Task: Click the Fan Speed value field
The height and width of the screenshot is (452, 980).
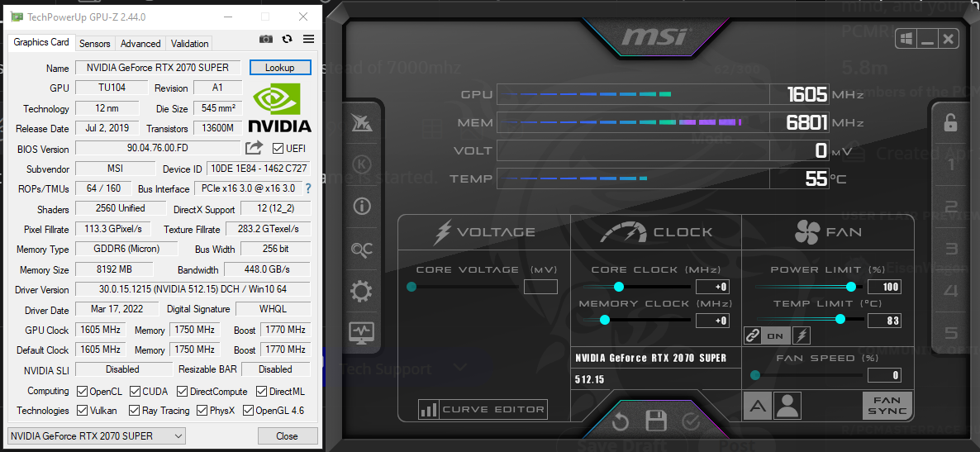Action: (x=884, y=375)
